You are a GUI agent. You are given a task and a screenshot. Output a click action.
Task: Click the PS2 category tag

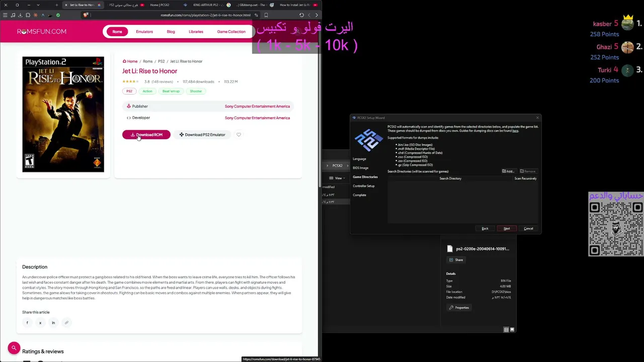pyautogui.click(x=129, y=92)
